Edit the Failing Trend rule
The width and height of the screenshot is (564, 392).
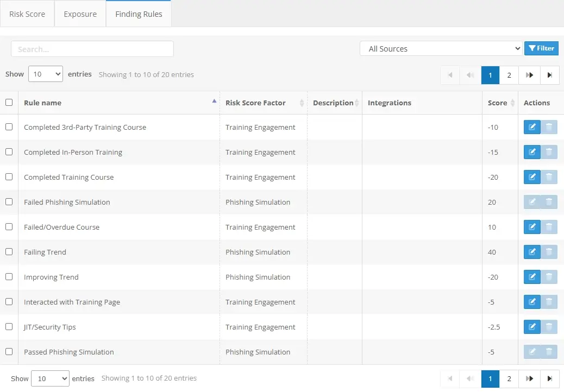[531, 252]
